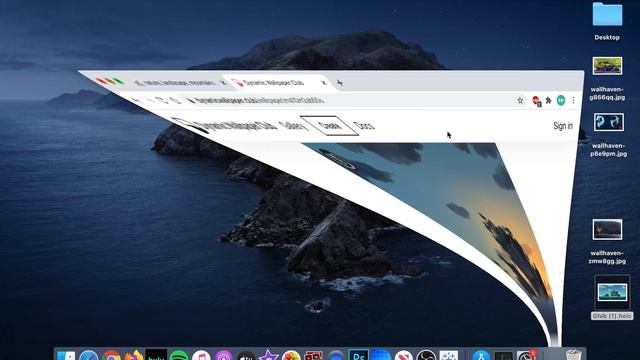Open the red extension icon in Chrome toolbar
Screen dimensions: 640x360
click(536, 100)
